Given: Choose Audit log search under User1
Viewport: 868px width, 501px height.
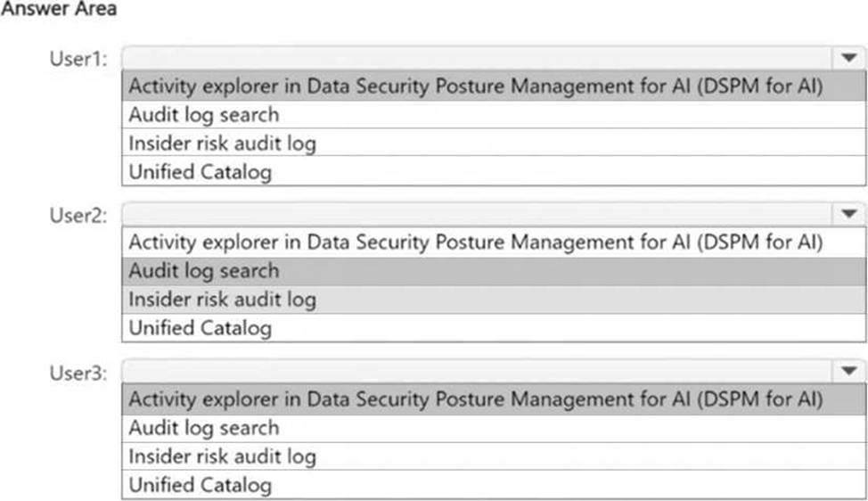Looking at the screenshot, I should 204,115.
